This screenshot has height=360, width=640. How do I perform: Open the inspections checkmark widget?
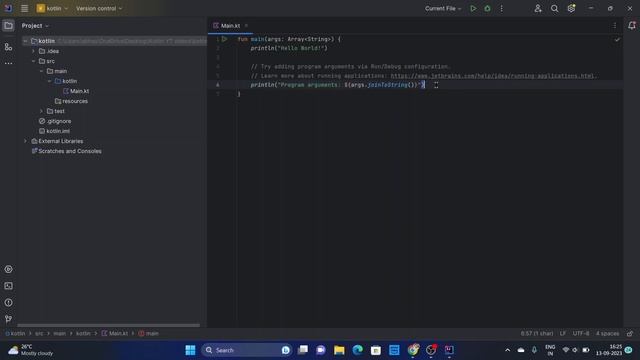point(617,40)
